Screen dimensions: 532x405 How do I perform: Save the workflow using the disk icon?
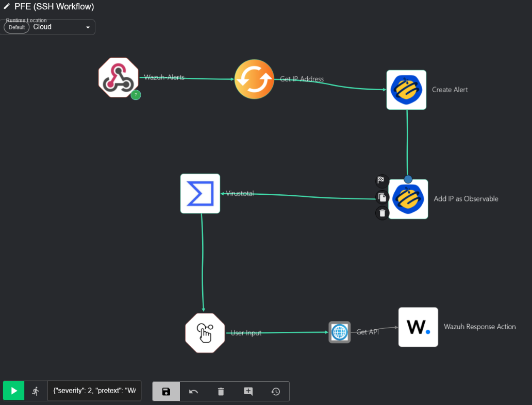[x=166, y=392]
